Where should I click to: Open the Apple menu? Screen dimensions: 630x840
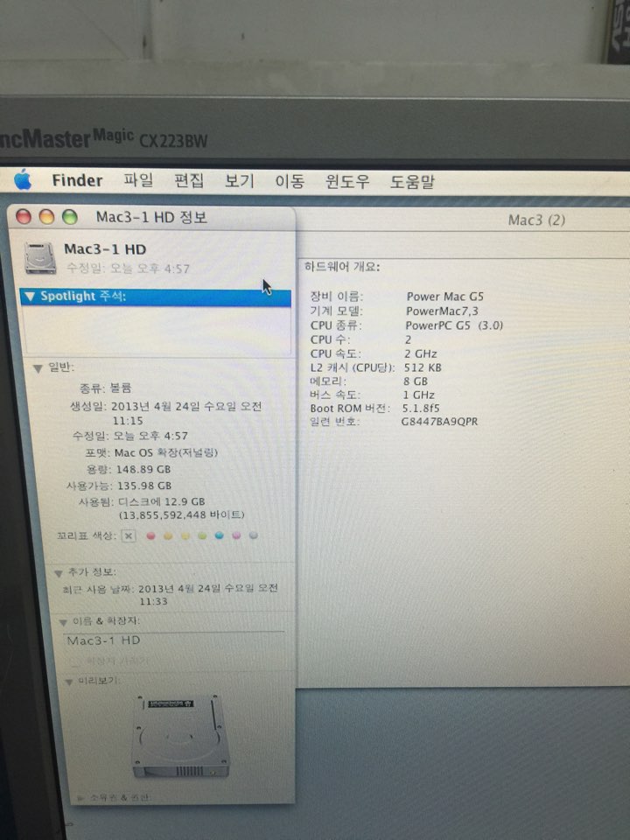(x=23, y=180)
